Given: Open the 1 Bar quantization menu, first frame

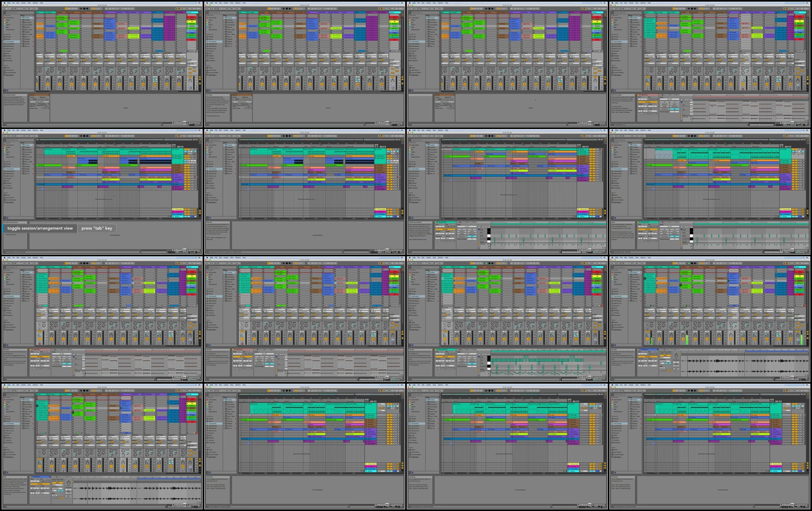Looking at the screenshot, I should point(35,9).
